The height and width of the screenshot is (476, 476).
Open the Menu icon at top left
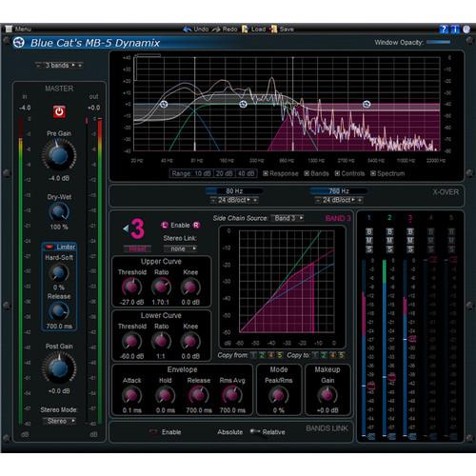click(9, 29)
